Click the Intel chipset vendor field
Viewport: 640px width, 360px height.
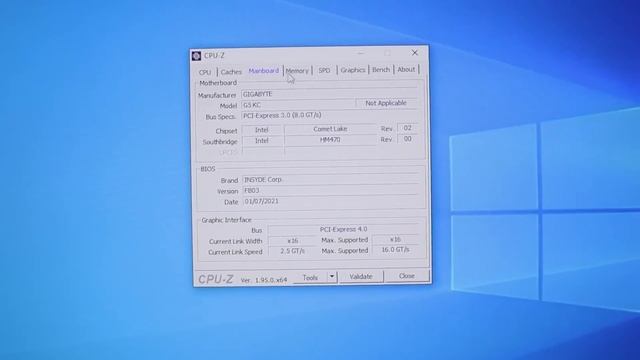[262, 130]
